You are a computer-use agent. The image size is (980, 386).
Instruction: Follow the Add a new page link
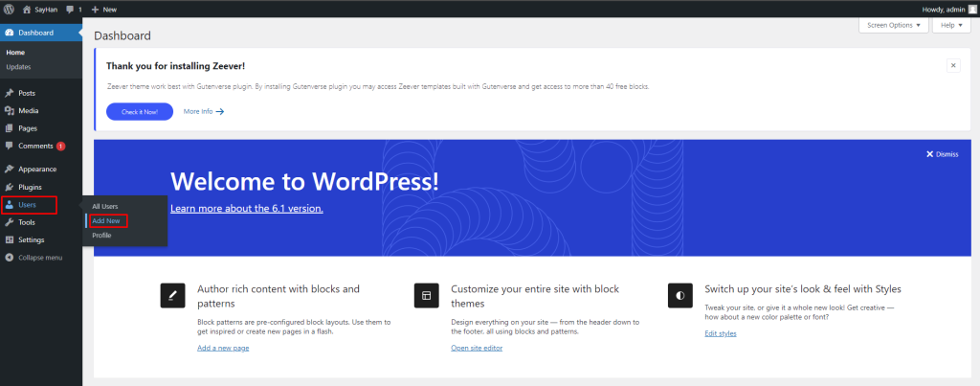coord(223,348)
